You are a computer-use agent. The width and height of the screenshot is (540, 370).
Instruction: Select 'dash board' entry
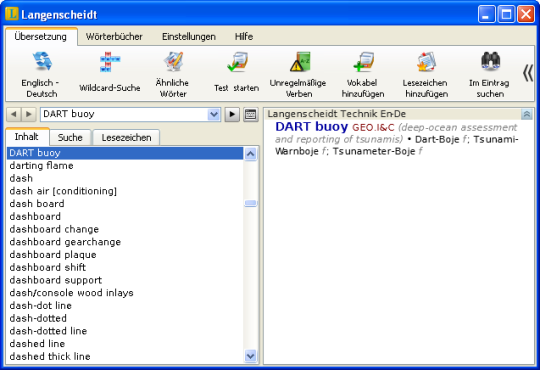pyautogui.click(x=125, y=204)
